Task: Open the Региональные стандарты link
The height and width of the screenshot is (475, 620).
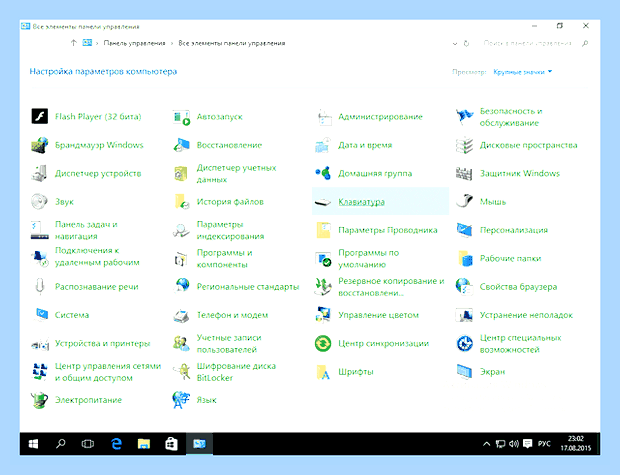Action: click(248, 287)
